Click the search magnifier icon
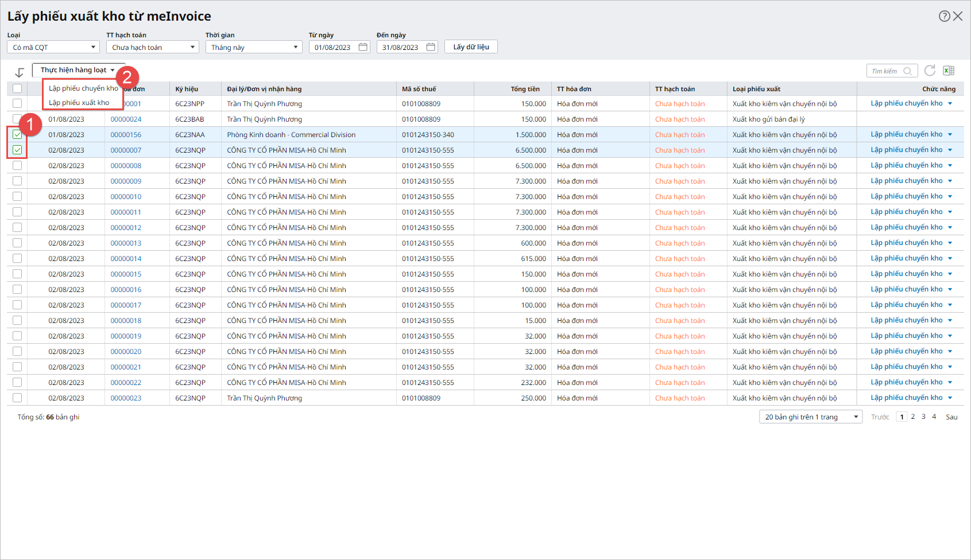The width and height of the screenshot is (971, 560). (907, 71)
